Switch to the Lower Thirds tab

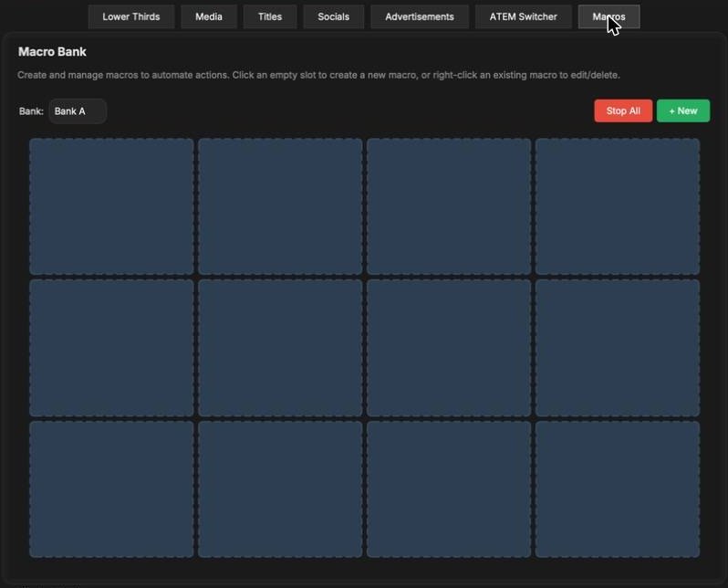[x=131, y=16]
